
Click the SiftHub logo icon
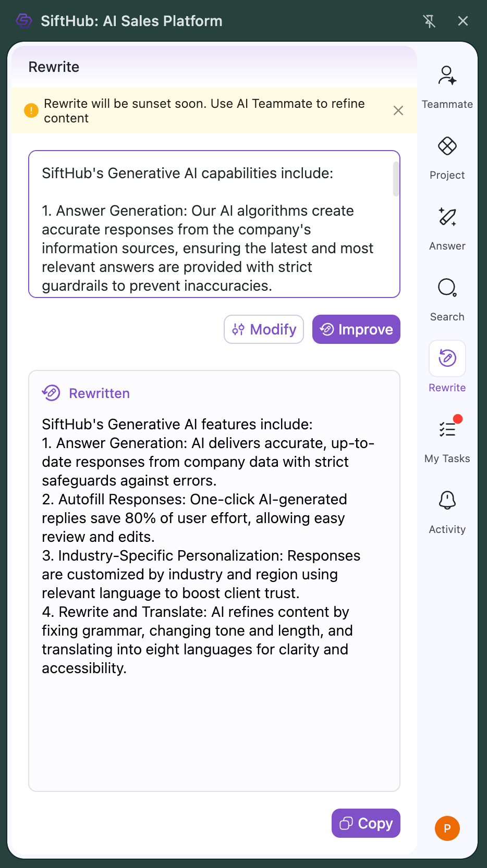pos(24,21)
